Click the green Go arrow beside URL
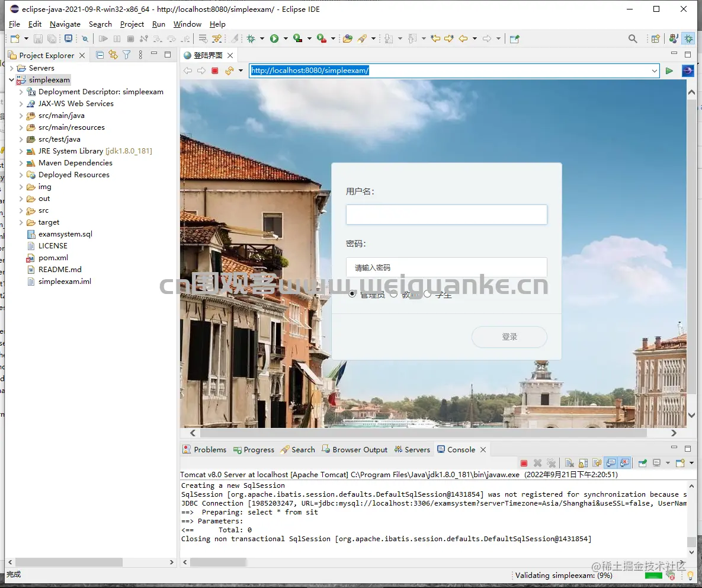Image resolution: width=702 pixels, height=588 pixels. (x=669, y=71)
